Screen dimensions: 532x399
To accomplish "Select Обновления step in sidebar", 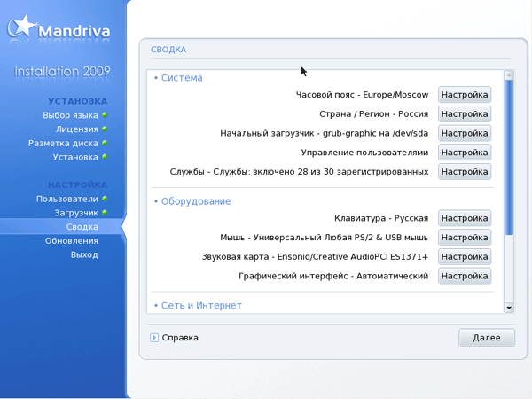I will [x=72, y=241].
